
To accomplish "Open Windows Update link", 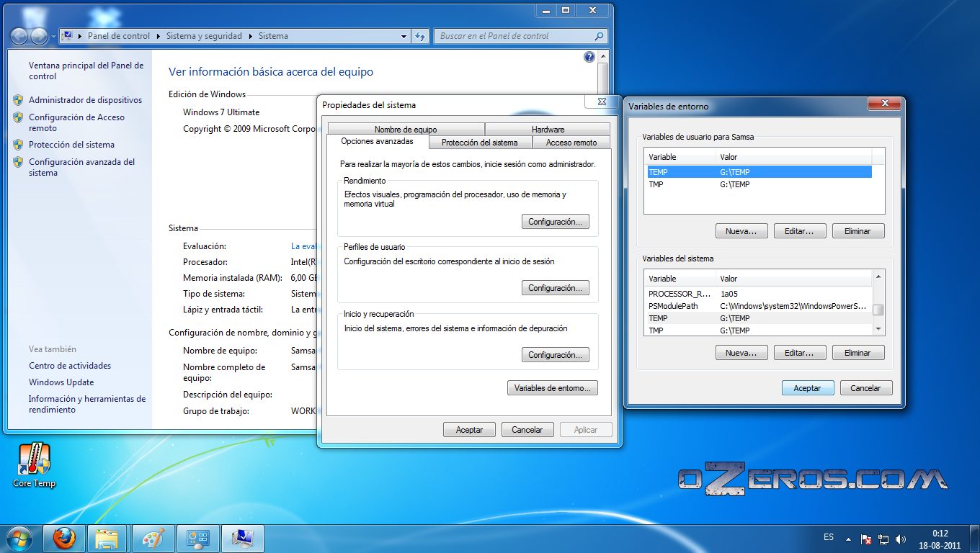I will pos(61,382).
